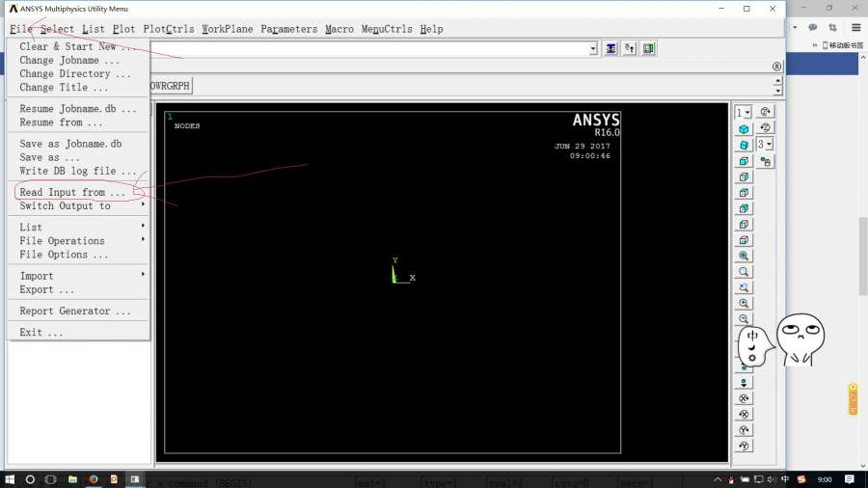Open the WorkPlane menu

click(227, 29)
